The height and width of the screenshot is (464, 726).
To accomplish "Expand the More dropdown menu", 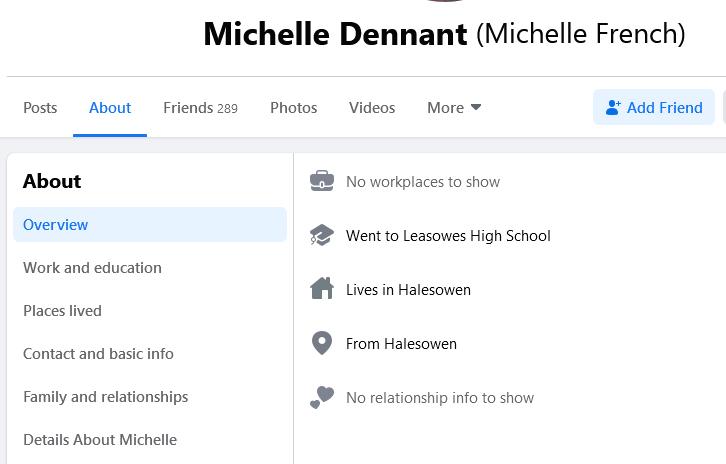I will (454, 108).
